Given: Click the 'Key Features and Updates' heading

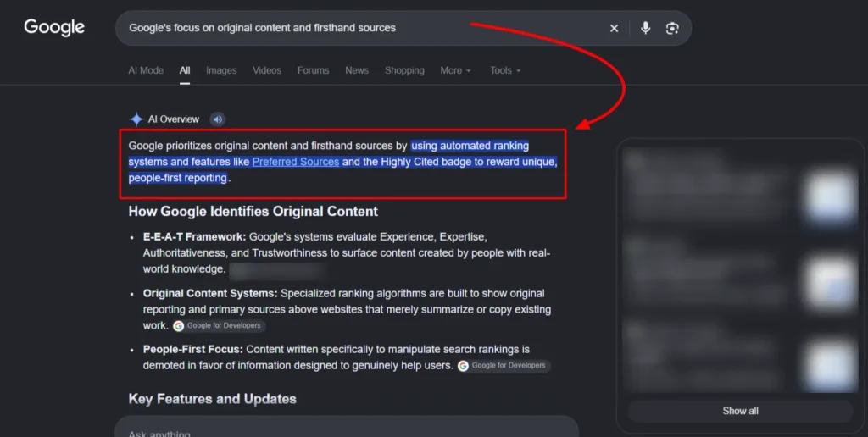Looking at the screenshot, I should (213, 399).
